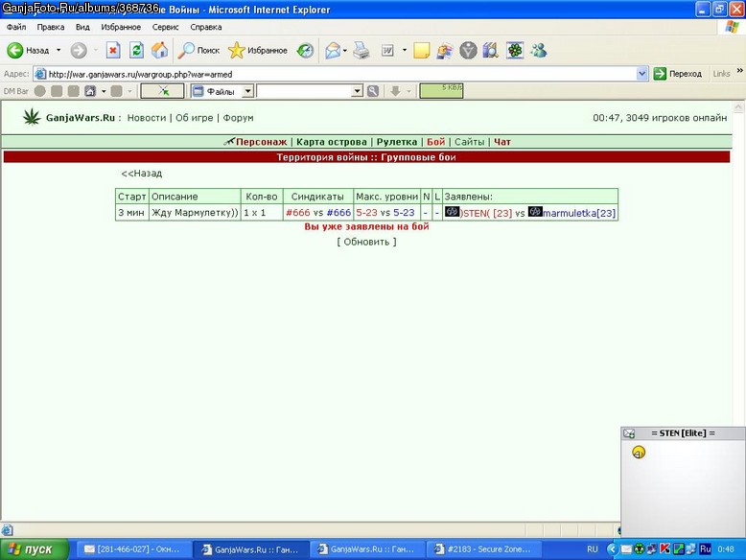The image size is (746, 560).
Task: Open the Справка menu
Action: tap(206, 27)
